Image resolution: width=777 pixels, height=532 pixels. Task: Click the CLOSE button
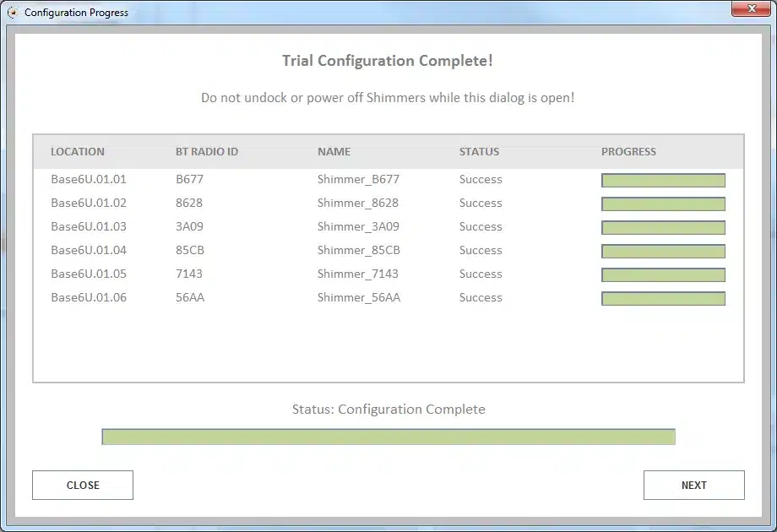coord(83,485)
